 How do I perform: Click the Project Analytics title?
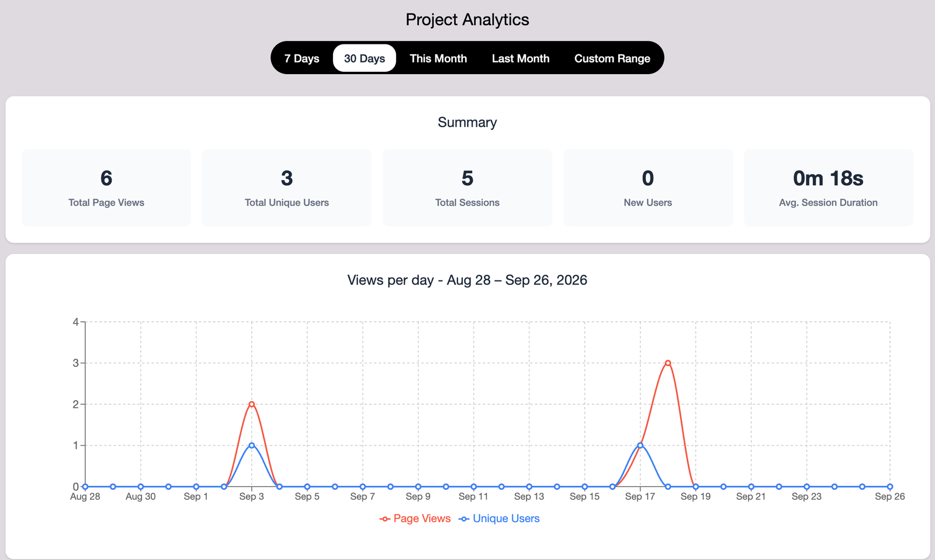point(467,20)
